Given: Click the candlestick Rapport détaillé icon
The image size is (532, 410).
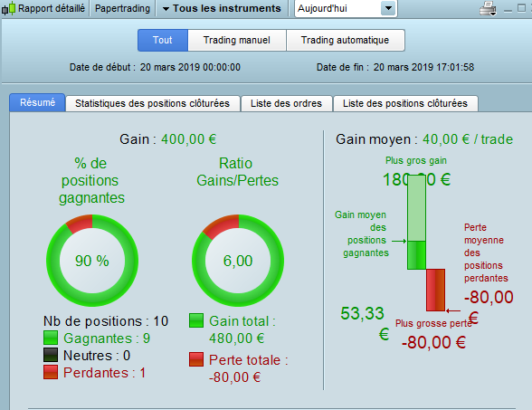Looking at the screenshot, I should point(8,8).
